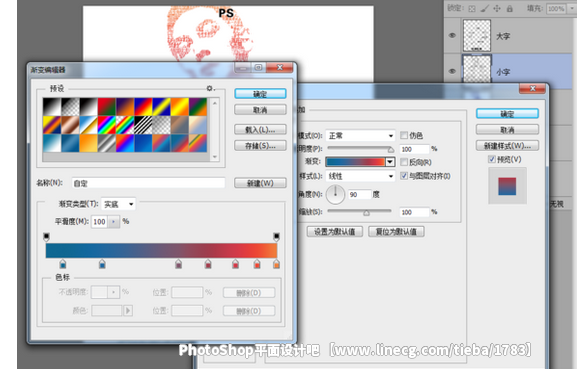Screen dimensions: 587x369
Task: Choose the copper gradient preset
Action: [x=70, y=125]
